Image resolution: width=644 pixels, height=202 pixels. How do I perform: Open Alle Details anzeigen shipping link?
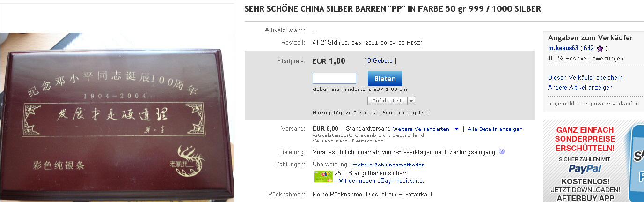(495, 129)
